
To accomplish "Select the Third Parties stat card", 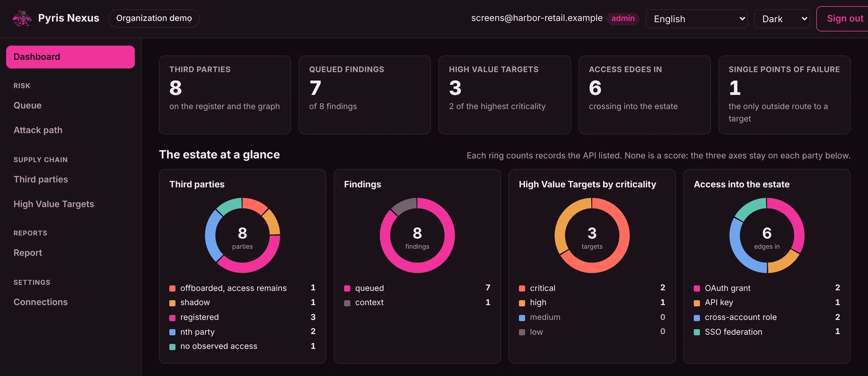I will pyautogui.click(x=225, y=95).
